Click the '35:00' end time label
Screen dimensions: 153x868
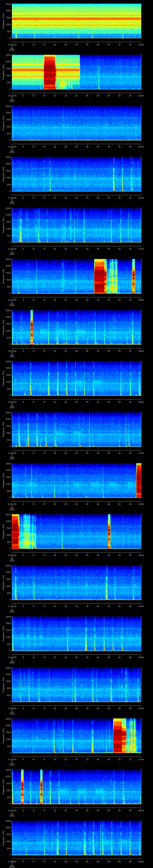click(x=141, y=657)
